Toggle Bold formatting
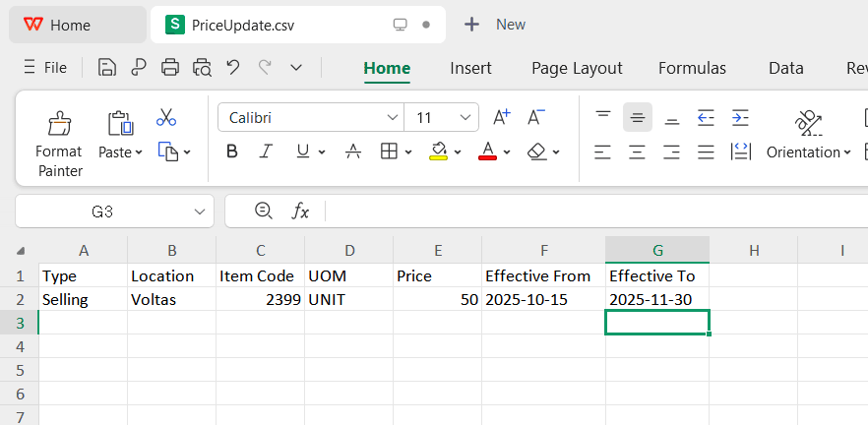Viewport: 868px width, 425px height. coord(232,152)
